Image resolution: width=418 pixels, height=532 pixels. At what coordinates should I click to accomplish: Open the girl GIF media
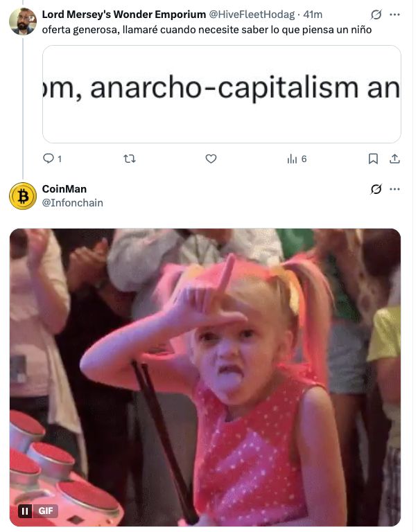tap(205, 378)
